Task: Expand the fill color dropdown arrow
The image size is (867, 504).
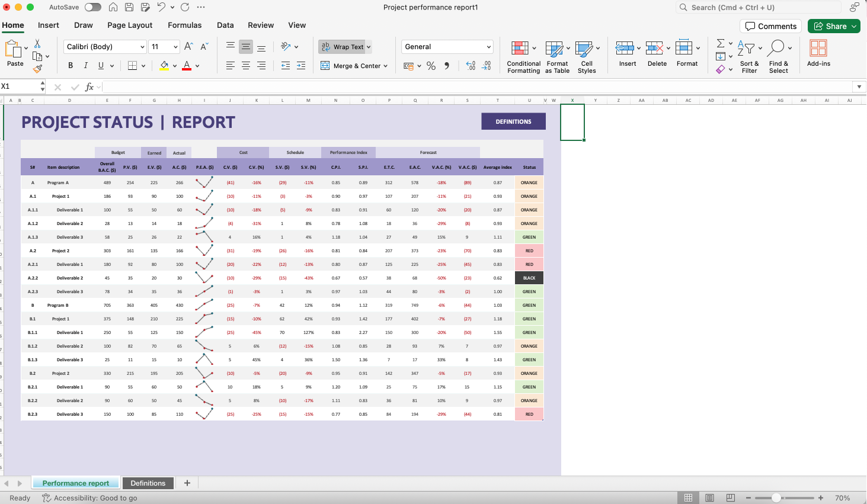Action: (x=175, y=66)
